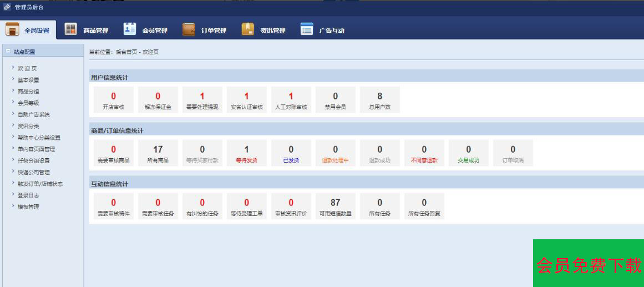Go to 模板管理 in the sidebar

(x=28, y=207)
